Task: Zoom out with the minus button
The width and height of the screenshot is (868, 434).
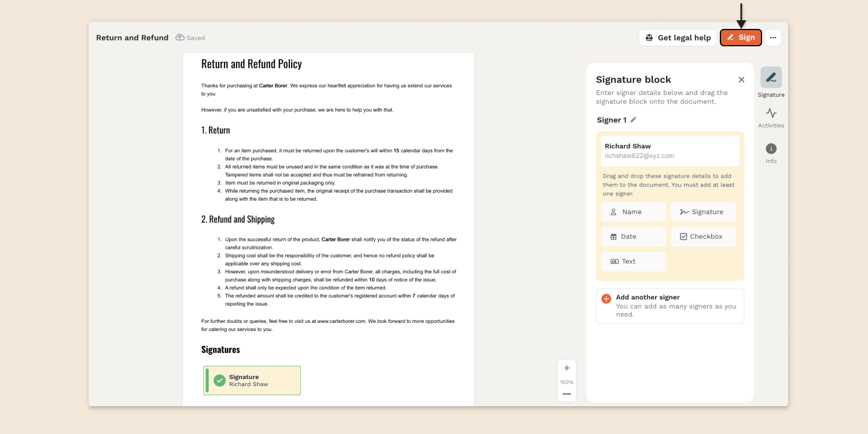Action: tap(567, 394)
